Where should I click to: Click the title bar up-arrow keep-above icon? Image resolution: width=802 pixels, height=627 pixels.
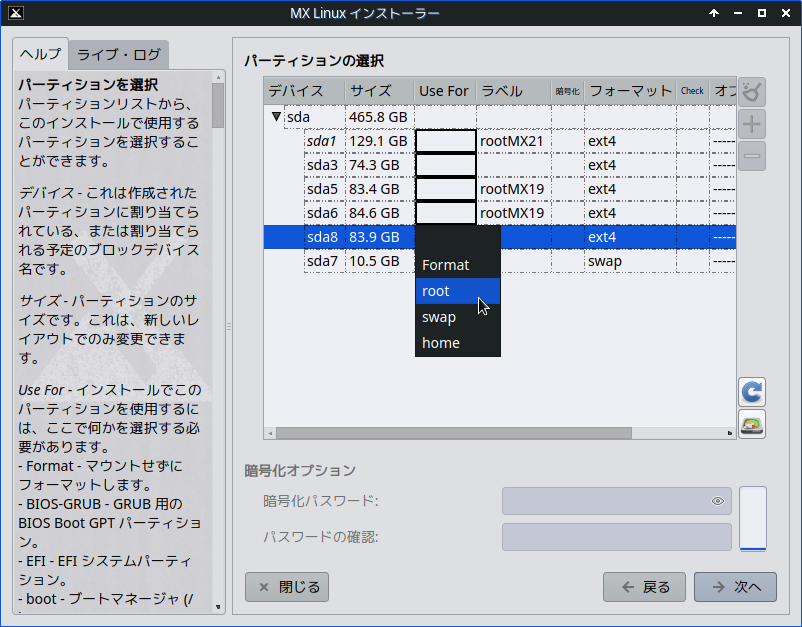click(x=714, y=13)
